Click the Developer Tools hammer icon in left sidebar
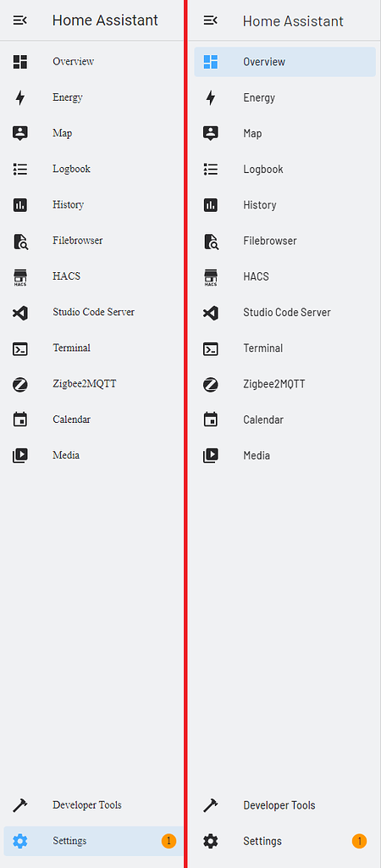The width and height of the screenshot is (381, 868). pos(20,805)
